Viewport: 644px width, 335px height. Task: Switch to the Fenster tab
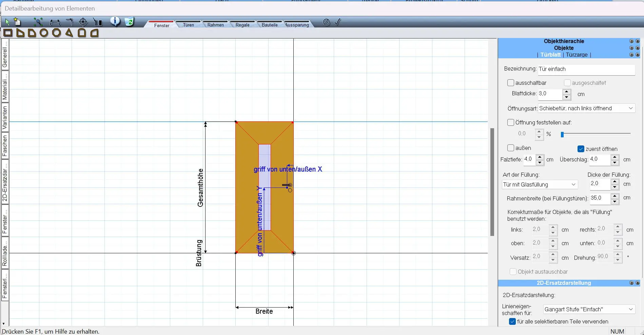(162, 25)
